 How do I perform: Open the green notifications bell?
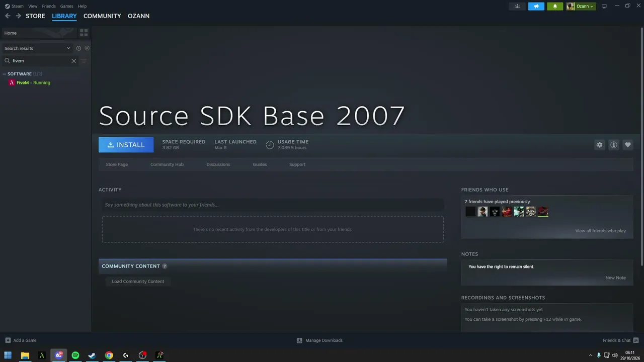(555, 6)
